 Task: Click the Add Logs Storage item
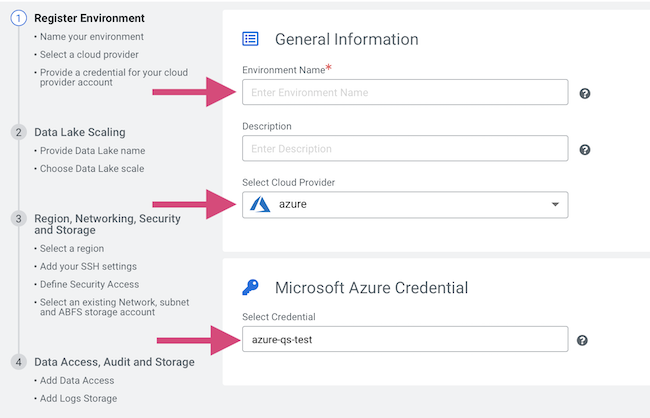(x=79, y=398)
